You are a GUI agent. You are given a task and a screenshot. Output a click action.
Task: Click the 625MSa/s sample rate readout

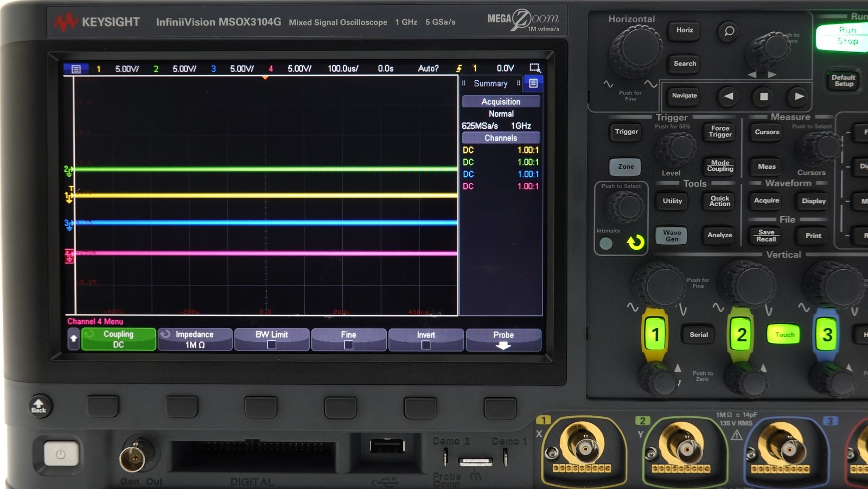480,126
